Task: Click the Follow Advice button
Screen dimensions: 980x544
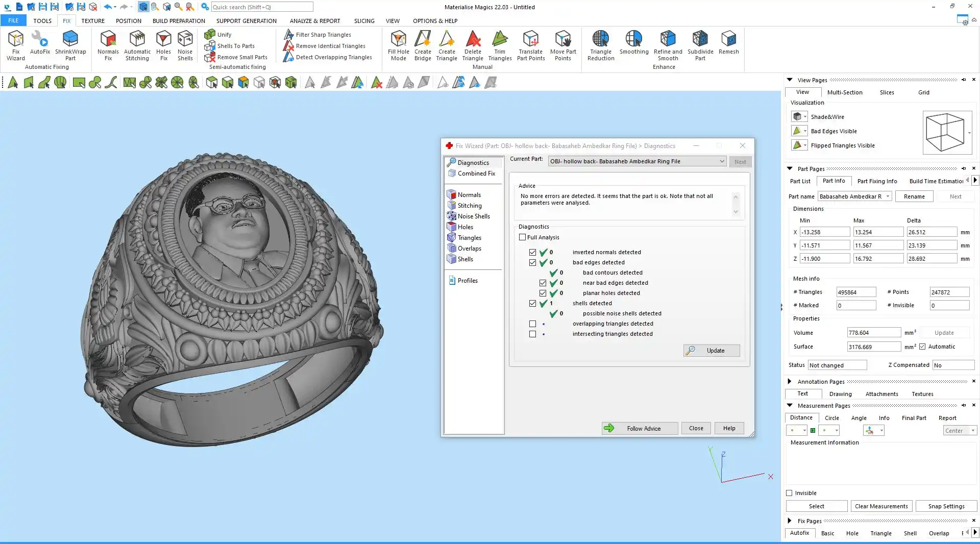Action: coord(640,428)
